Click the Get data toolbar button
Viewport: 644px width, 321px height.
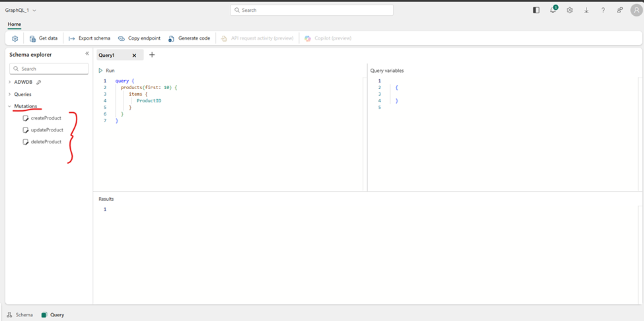click(x=44, y=38)
